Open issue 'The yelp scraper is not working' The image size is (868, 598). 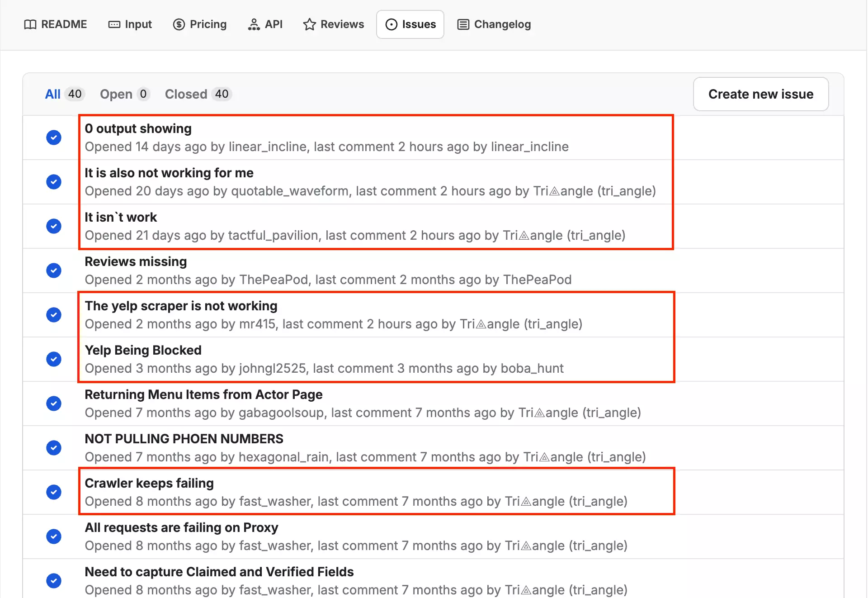point(181,306)
